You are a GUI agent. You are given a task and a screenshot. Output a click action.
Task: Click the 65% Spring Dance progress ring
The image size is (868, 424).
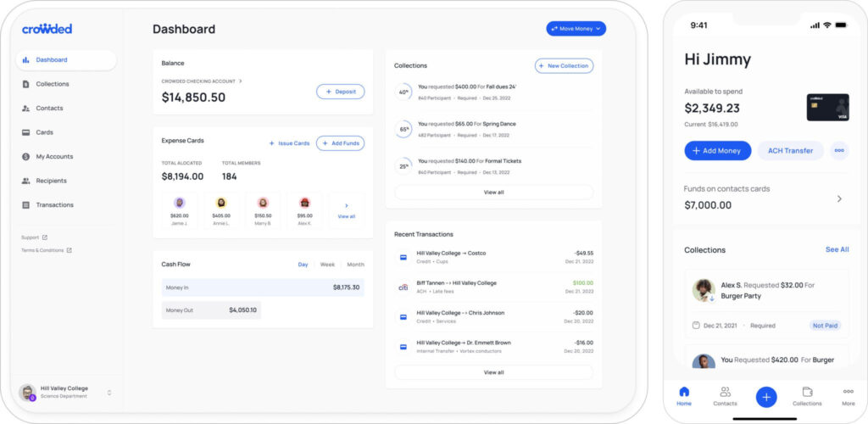tap(403, 130)
